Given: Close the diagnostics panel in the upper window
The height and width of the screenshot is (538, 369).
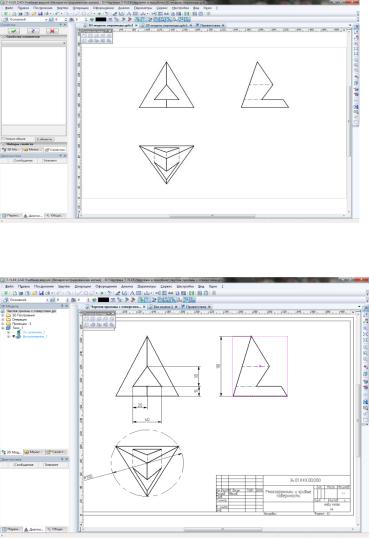Looking at the screenshot, I should tap(65, 156).
